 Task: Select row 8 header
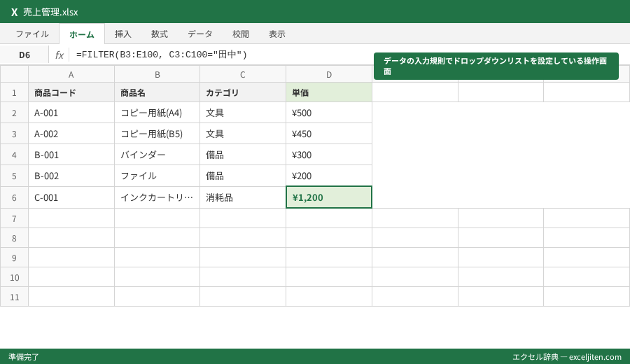tap(14, 238)
